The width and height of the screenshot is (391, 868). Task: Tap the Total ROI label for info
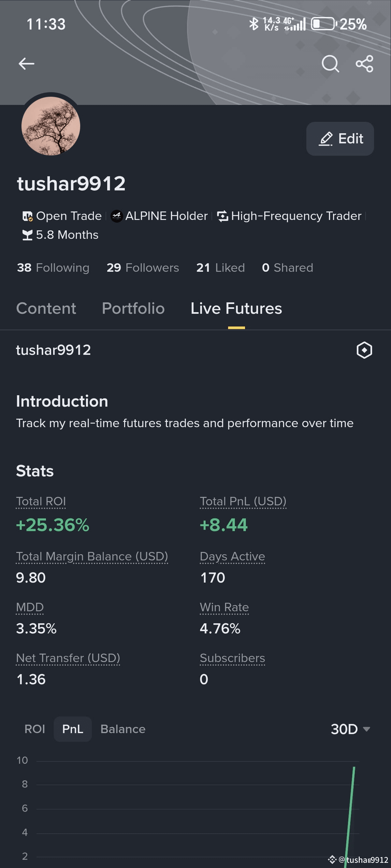click(x=41, y=501)
